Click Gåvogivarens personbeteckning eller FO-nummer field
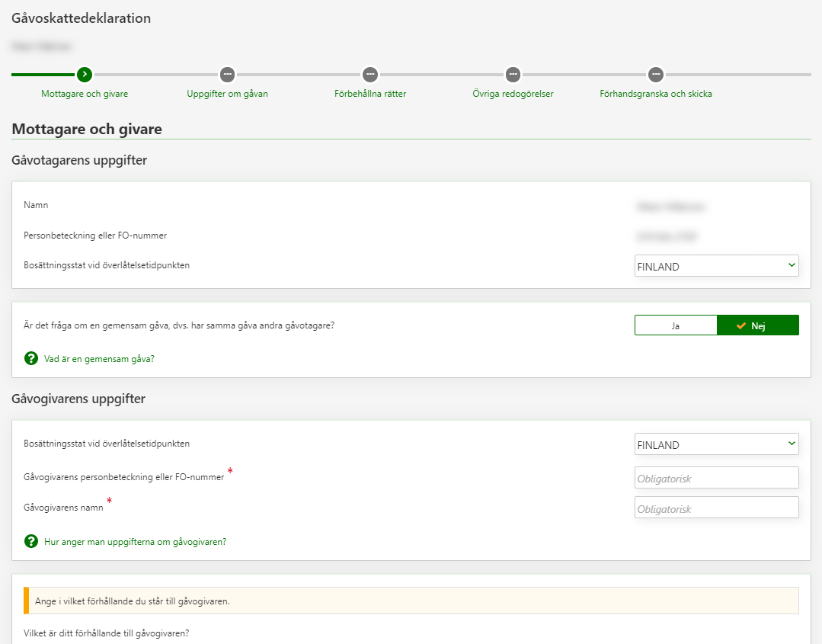 click(716, 478)
